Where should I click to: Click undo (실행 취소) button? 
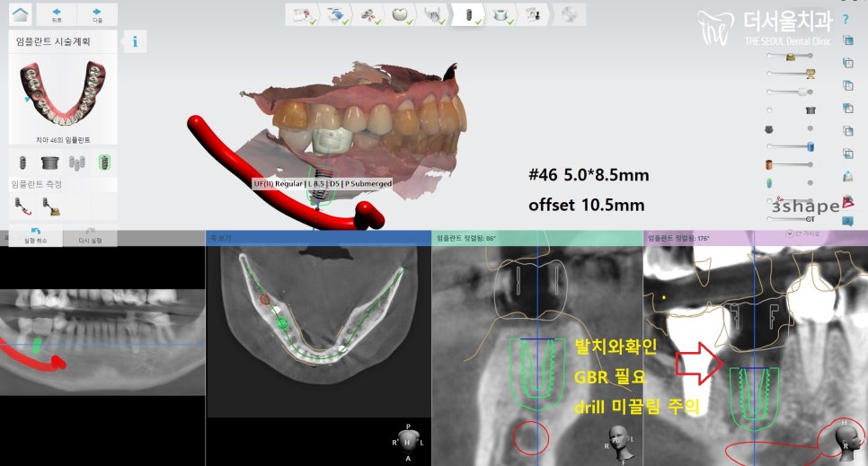point(33,235)
